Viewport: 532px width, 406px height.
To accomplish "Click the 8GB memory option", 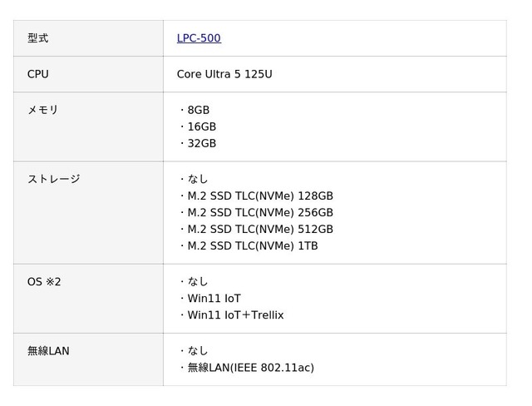I will pos(198,110).
